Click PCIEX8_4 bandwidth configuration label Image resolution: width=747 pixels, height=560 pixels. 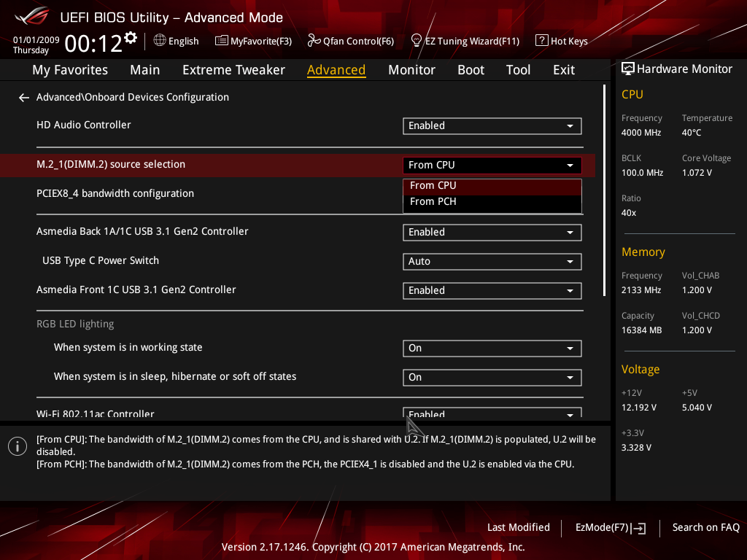point(115,194)
